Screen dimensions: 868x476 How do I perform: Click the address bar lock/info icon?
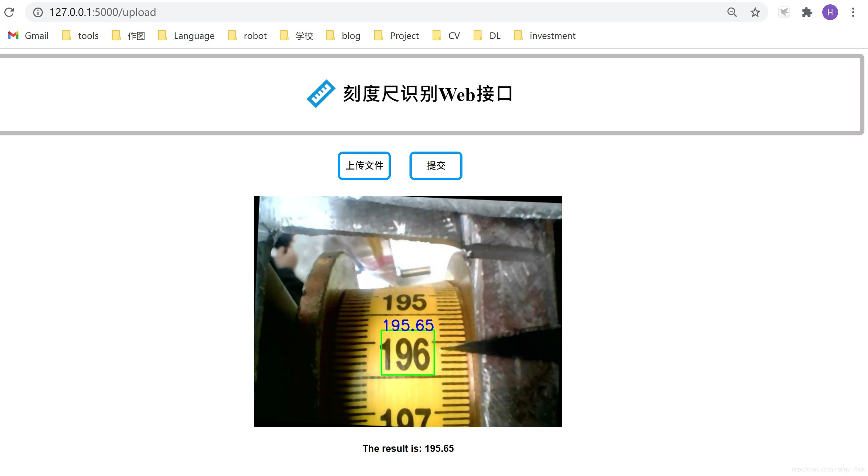(x=37, y=12)
